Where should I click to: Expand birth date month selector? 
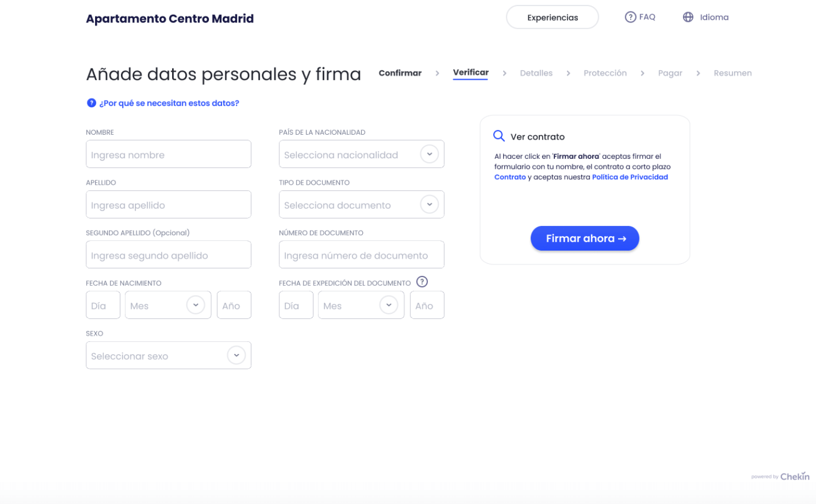pyautogui.click(x=195, y=305)
